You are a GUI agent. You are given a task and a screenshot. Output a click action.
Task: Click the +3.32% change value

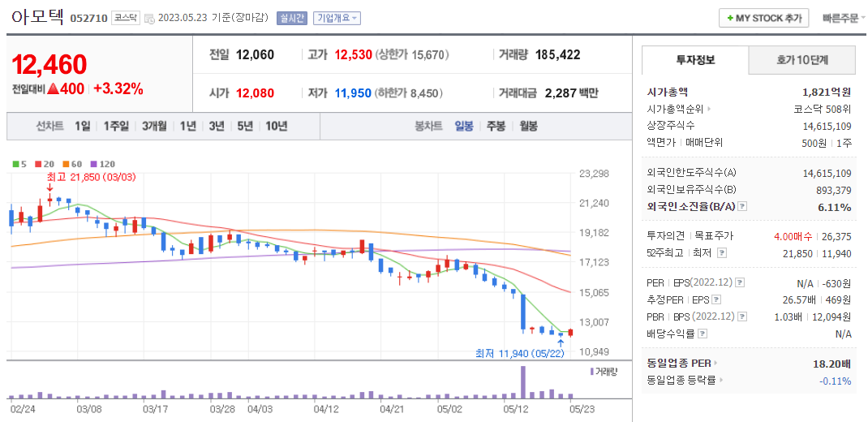pos(118,88)
